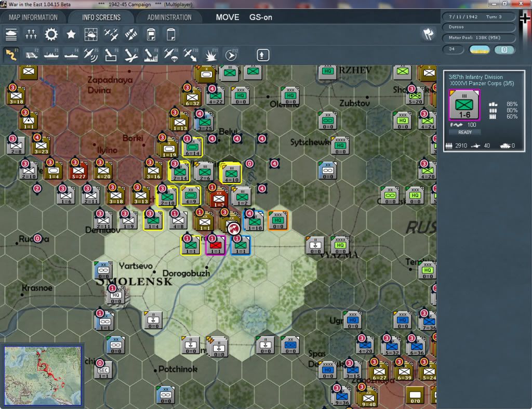Image resolution: width=532 pixels, height=409 pixels.
Task: Open the Order of Battle screen icon
Action: tap(11, 35)
